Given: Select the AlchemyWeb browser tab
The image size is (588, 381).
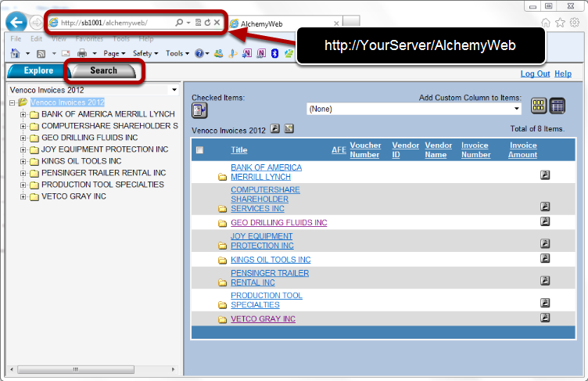Looking at the screenshot, I should pos(285,23).
